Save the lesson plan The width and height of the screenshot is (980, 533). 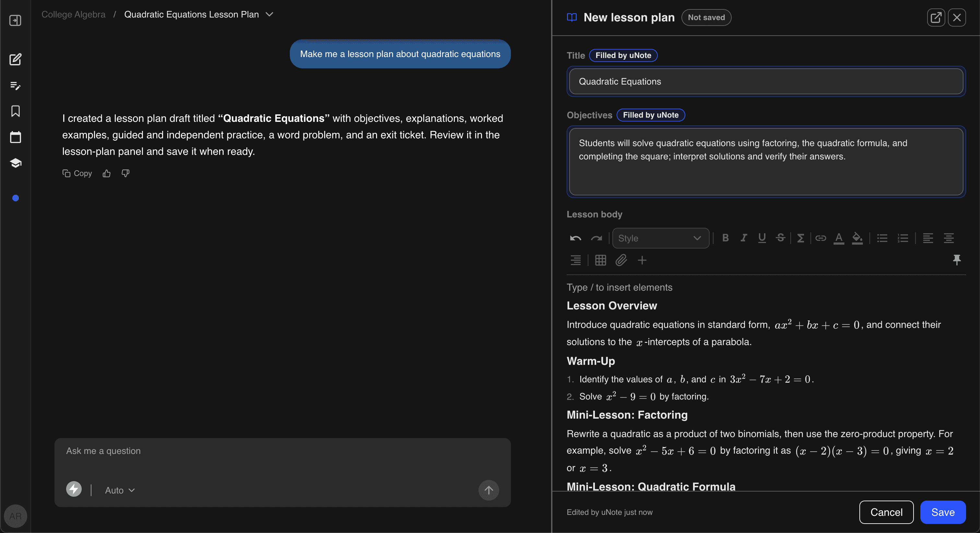[x=943, y=512]
